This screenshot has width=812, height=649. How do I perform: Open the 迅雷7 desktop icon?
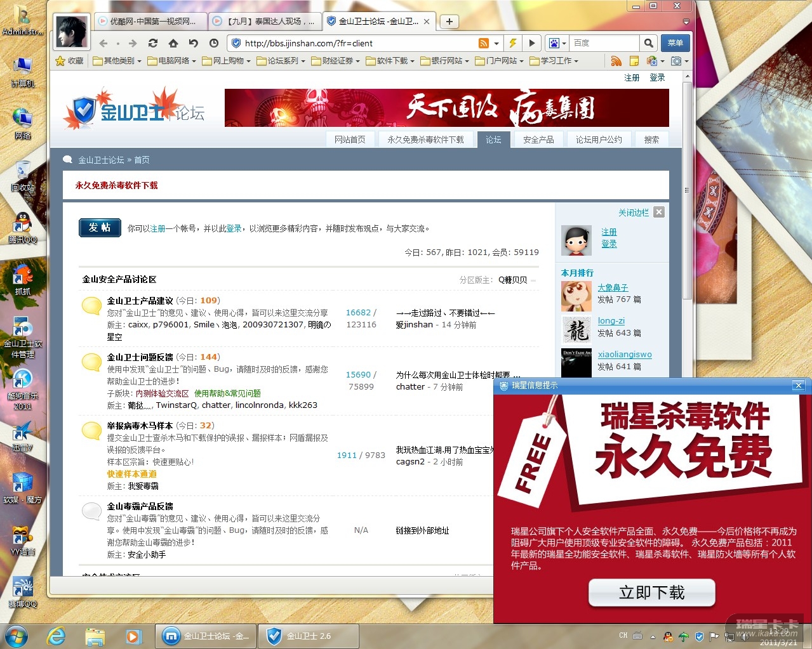23,436
